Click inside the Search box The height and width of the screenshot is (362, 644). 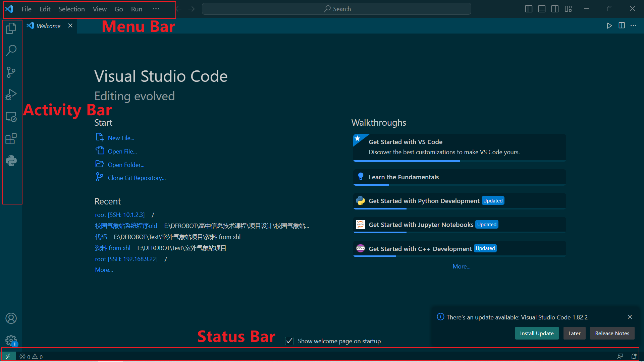336,9
